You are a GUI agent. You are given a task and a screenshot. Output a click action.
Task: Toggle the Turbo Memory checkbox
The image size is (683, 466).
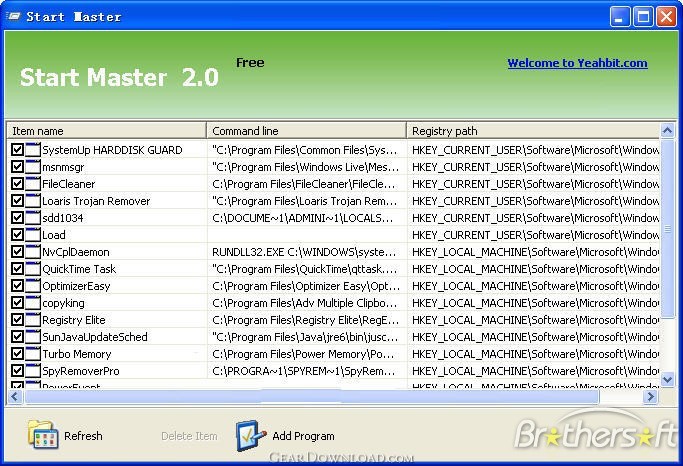tap(17, 354)
